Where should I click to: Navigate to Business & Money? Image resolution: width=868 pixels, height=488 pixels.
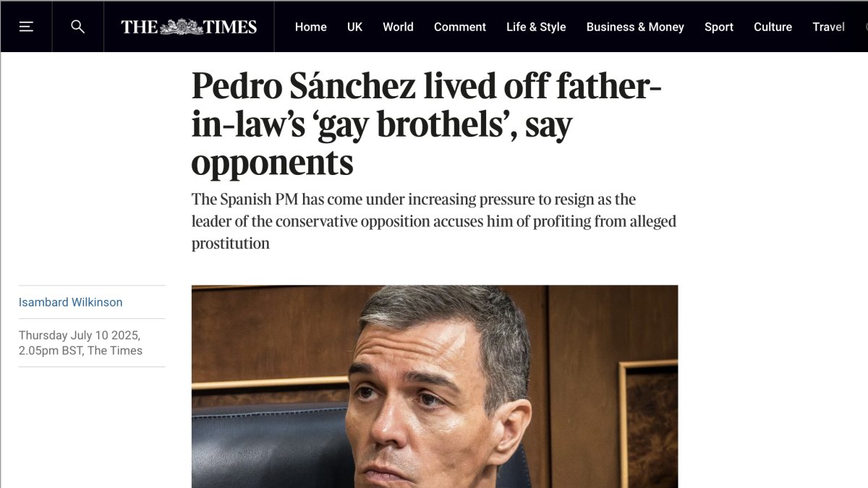635,27
